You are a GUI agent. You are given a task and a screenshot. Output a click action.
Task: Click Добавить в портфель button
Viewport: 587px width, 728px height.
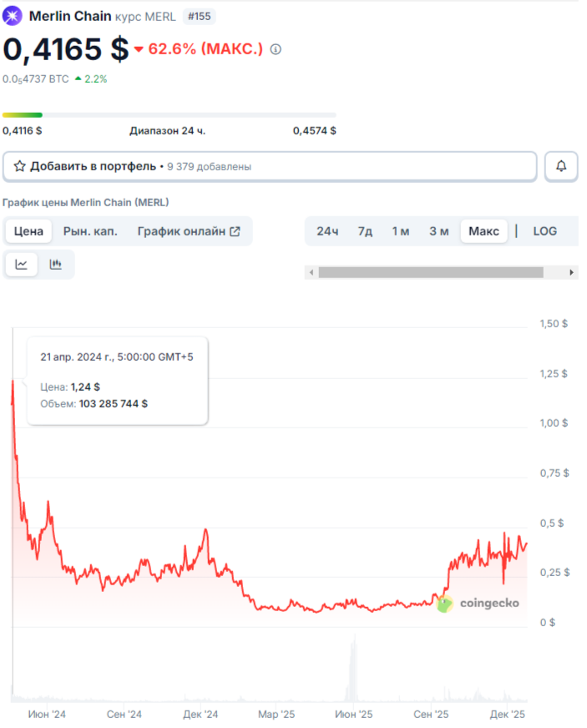tap(270, 166)
